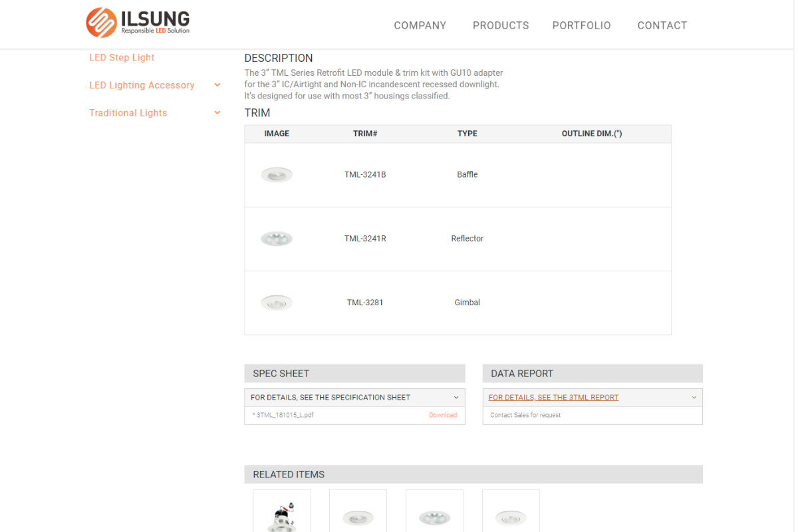Open the second related item thumbnail

(358, 512)
